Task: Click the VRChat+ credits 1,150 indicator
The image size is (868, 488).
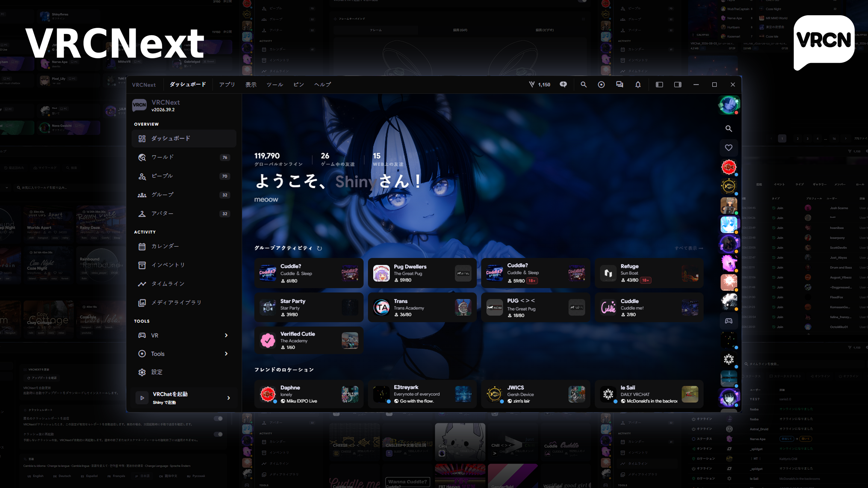Action: coord(540,84)
